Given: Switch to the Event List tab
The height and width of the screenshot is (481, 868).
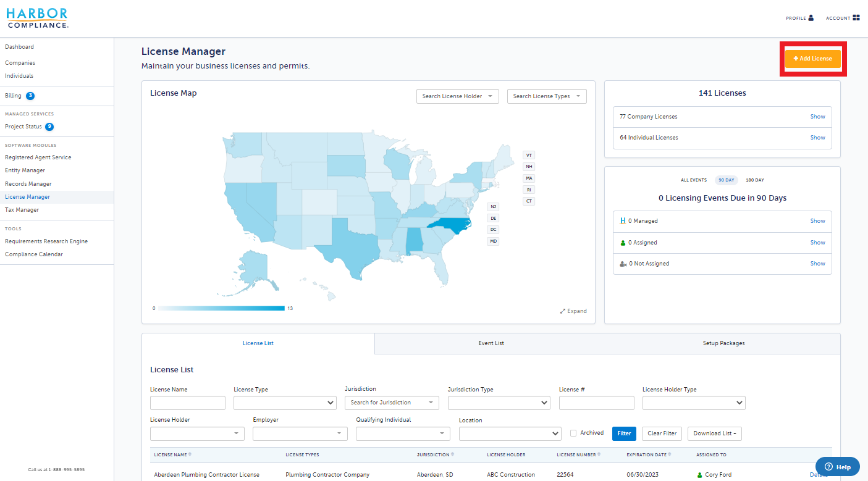Looking at the screenshot, I should 491,343.
